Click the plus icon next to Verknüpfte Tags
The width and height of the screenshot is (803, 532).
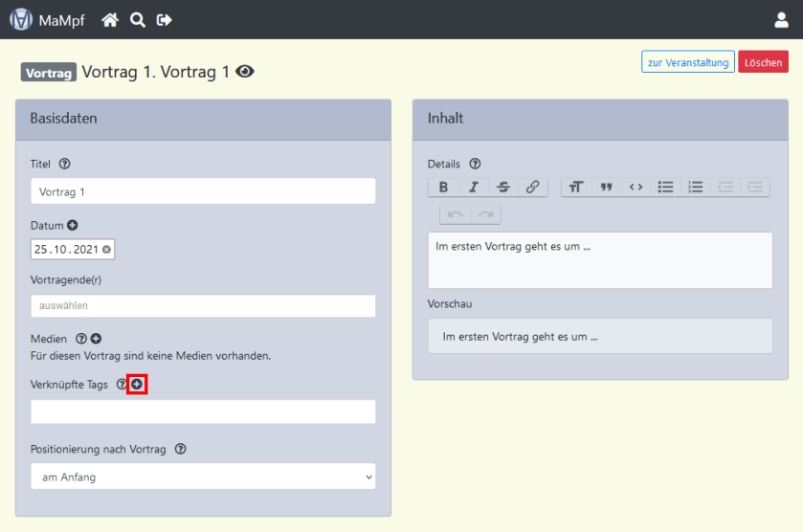pos(137,385)
